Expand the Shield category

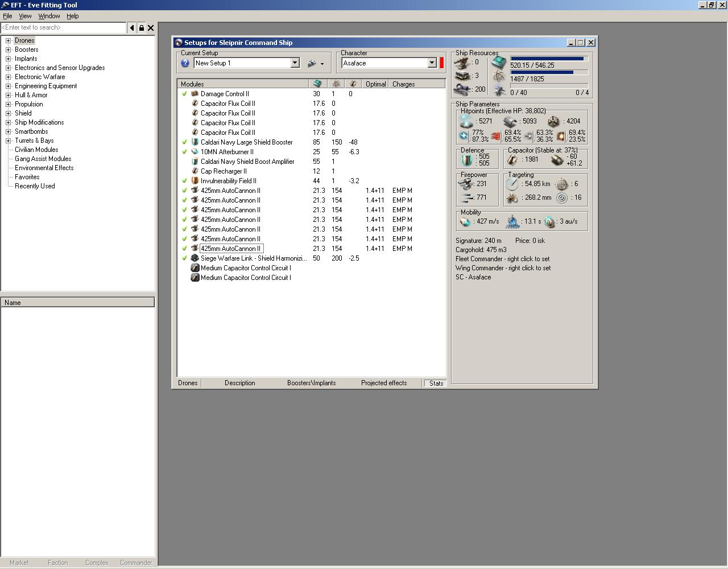point(8,113)
